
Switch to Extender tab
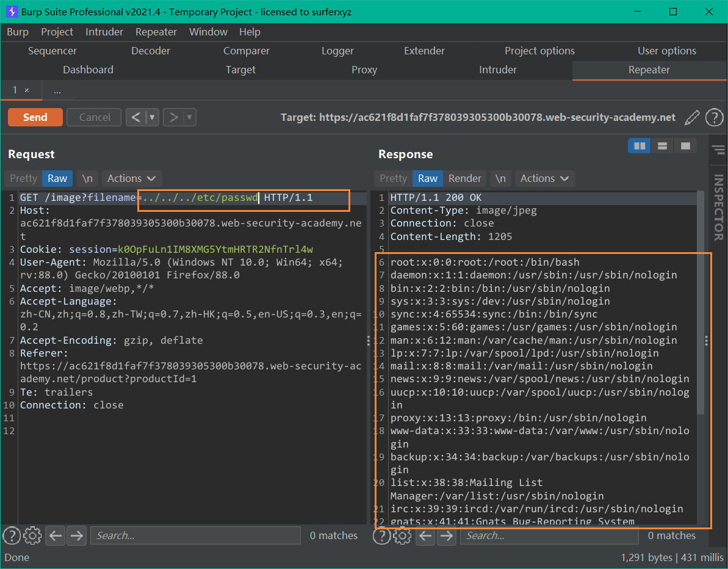coord(424,51)
